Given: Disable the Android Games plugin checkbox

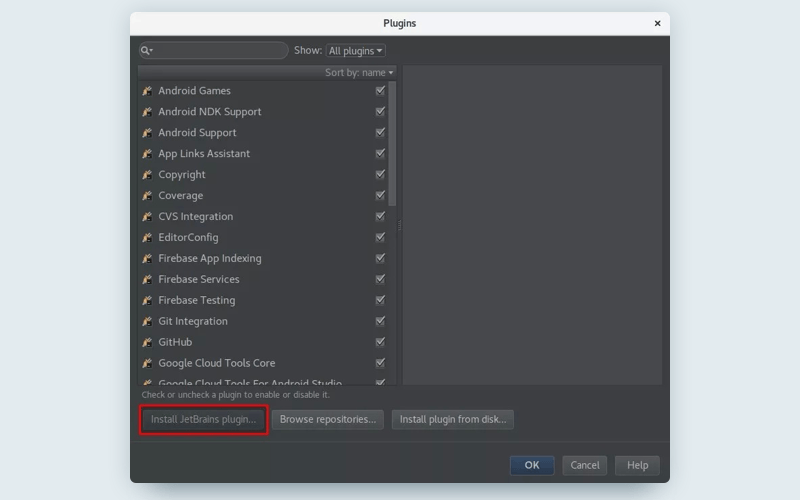Looking at the screenshot, I should 380,90.
